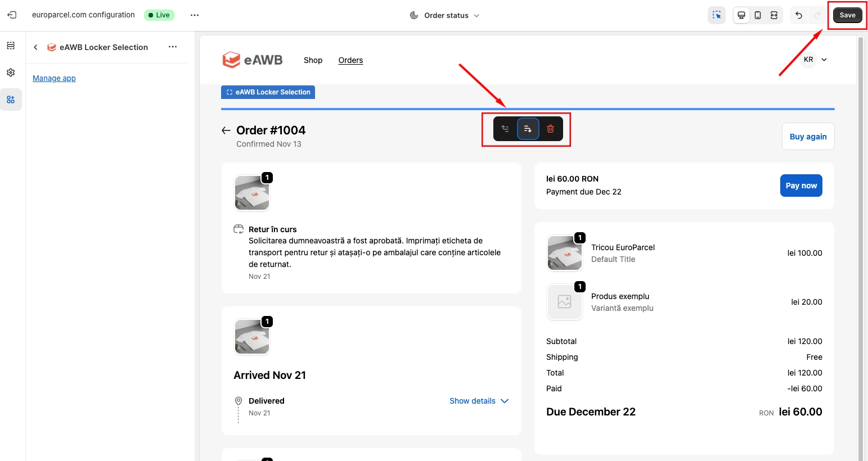The width and height of the screenshot is (868, 461).
Task: Select the Tricou EuroParcel product name
Action: tap(623, 247)
